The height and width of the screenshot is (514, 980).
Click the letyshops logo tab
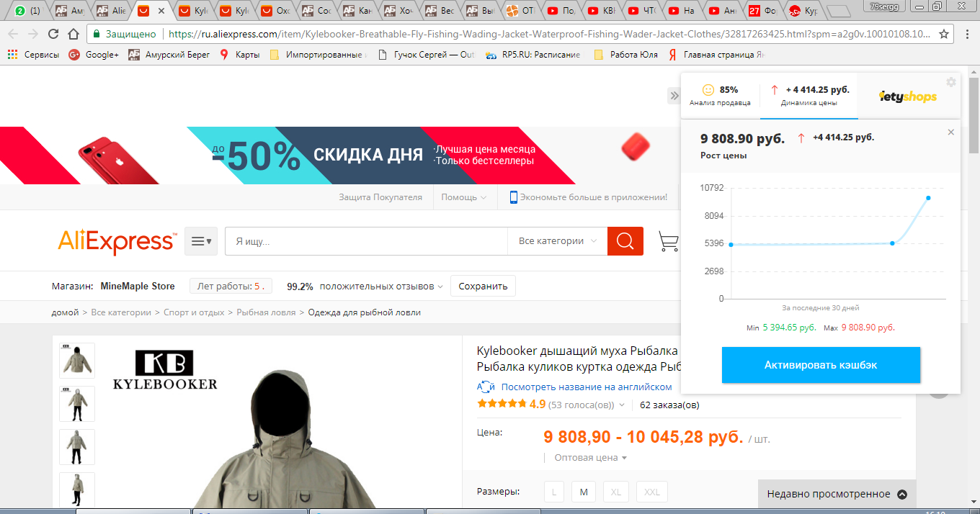pos(908,96)
